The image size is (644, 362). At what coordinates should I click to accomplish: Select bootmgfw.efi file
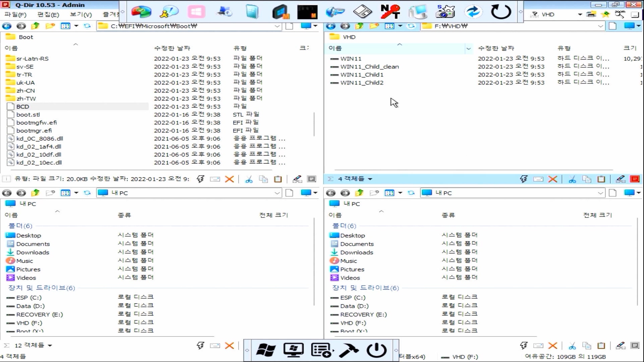36,123
